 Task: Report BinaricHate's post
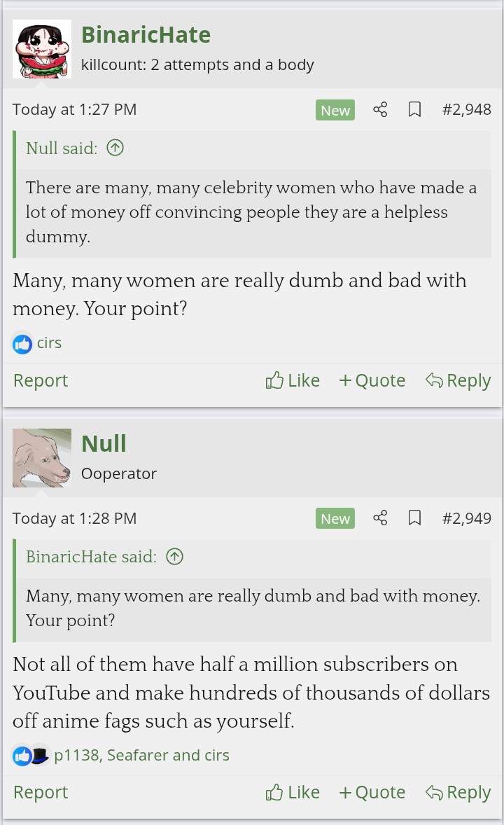pos(41,380)
